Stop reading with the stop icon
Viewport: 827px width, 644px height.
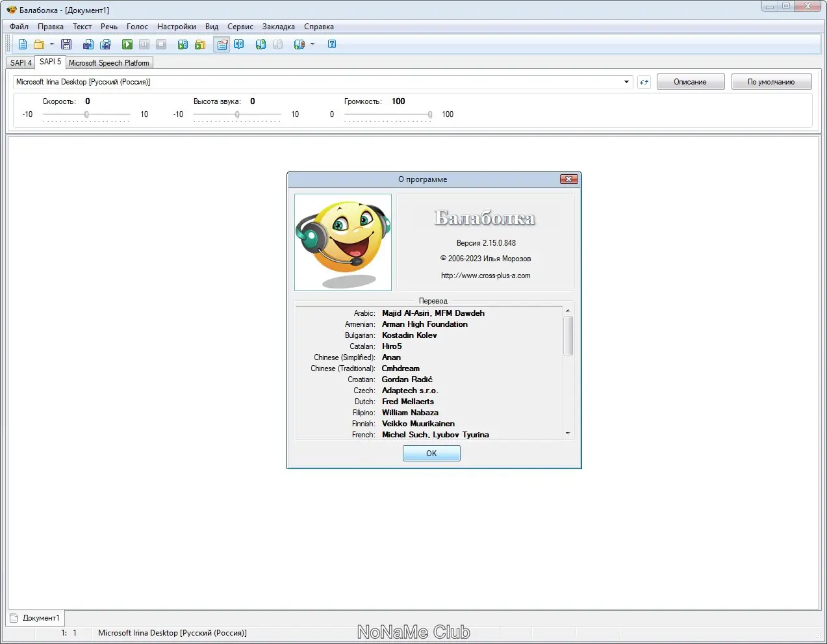coord(161,44)
